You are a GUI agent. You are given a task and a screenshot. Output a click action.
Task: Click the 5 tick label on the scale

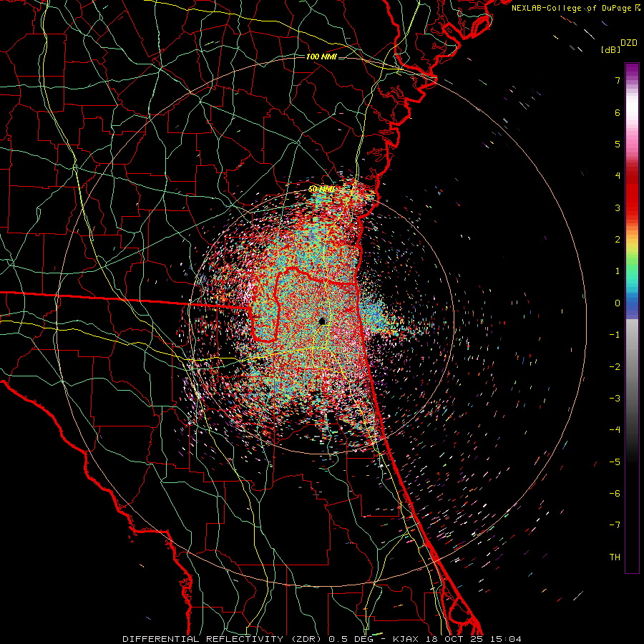click(x=618, y=144)
